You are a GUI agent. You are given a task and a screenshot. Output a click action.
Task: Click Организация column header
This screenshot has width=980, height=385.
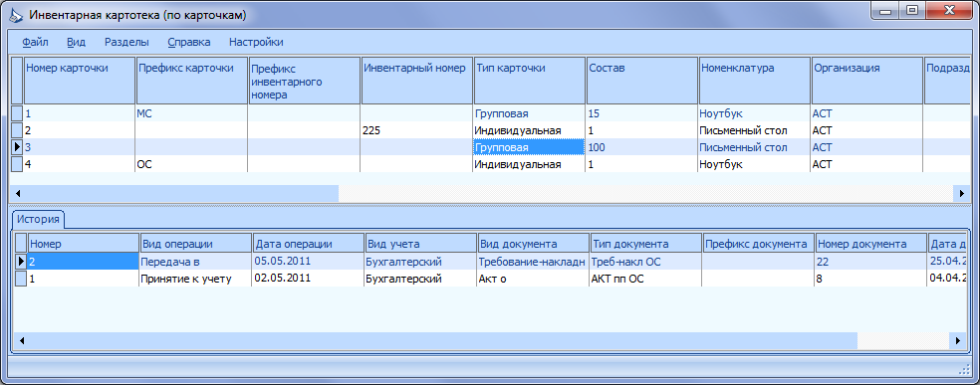[866, 81]
